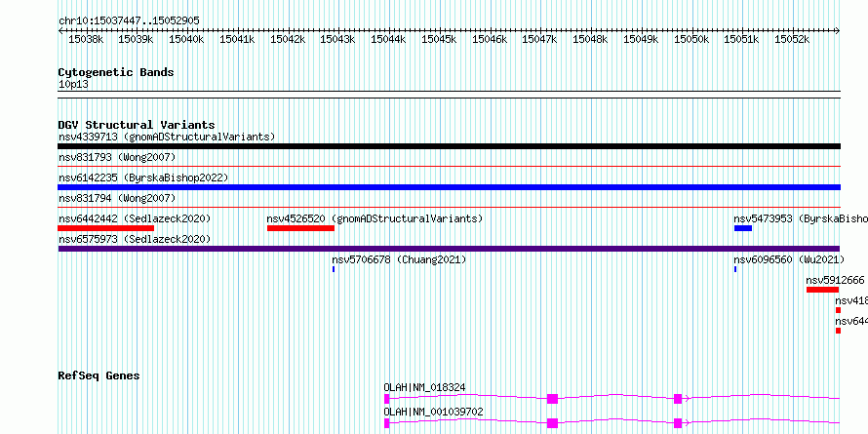Click the second exon of OLAH|NM_001039702
The width and height of the screenshot is (868, 434).
coord(552,423)
